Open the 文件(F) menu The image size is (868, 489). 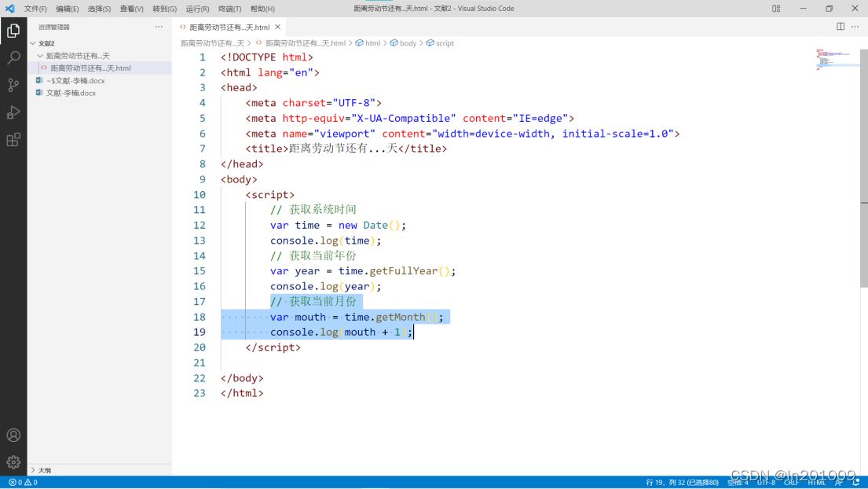point(35,9)
